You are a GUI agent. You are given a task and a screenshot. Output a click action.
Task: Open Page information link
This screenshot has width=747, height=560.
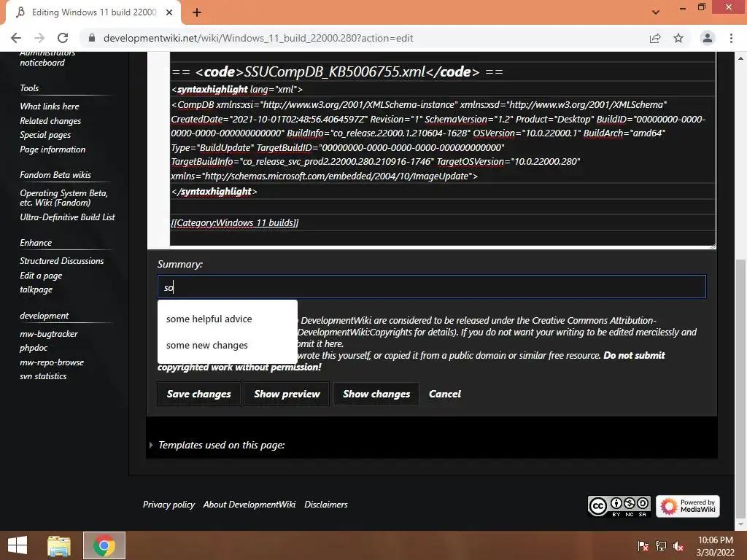pyautogui.click(x=53, y=149)
